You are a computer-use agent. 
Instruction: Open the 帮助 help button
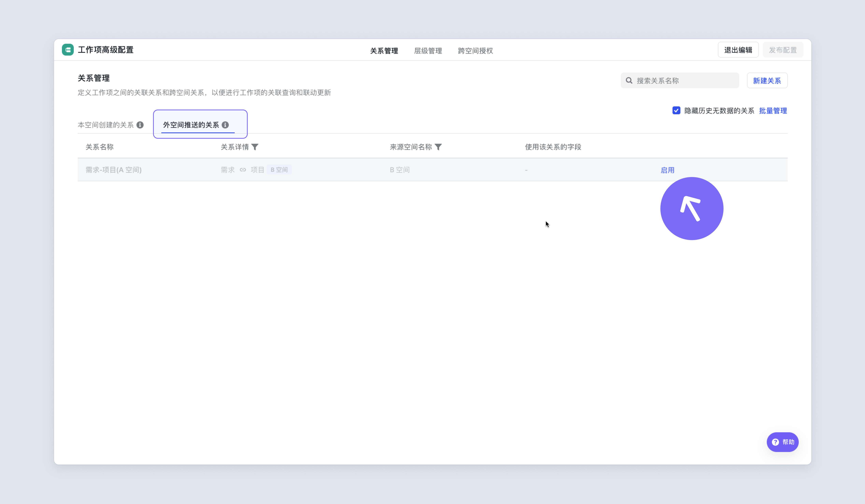(782, 442)
